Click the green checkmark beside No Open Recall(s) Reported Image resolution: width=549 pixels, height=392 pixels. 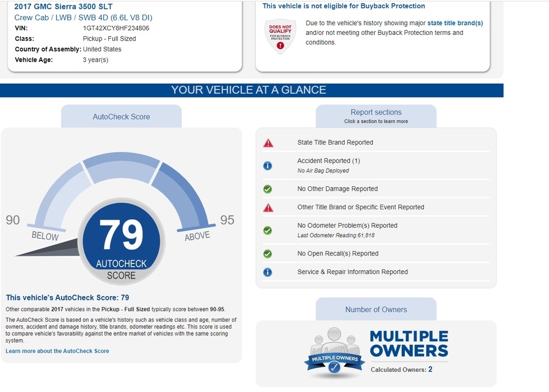point(268,254)
